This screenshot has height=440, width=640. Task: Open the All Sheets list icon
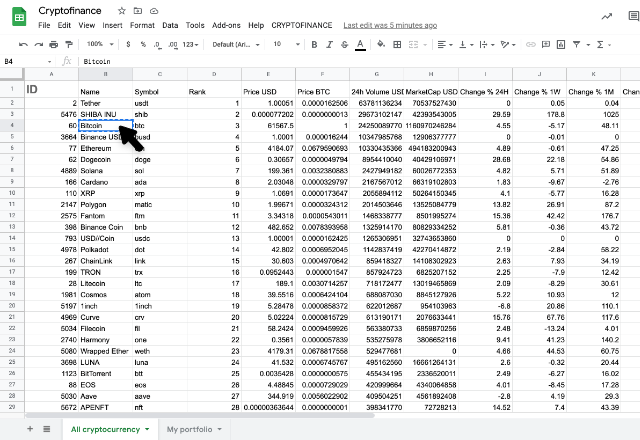click(x=47, y=429)
